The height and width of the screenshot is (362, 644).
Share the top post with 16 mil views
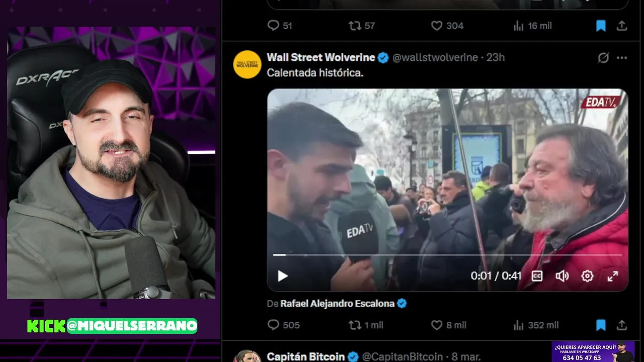pos(622,26)
